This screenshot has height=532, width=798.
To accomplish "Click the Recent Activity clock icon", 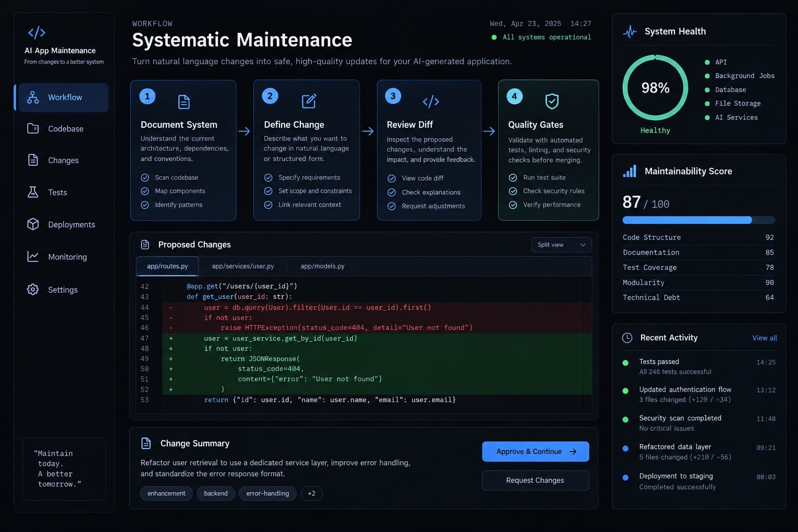I will click(x=627, y=338).
